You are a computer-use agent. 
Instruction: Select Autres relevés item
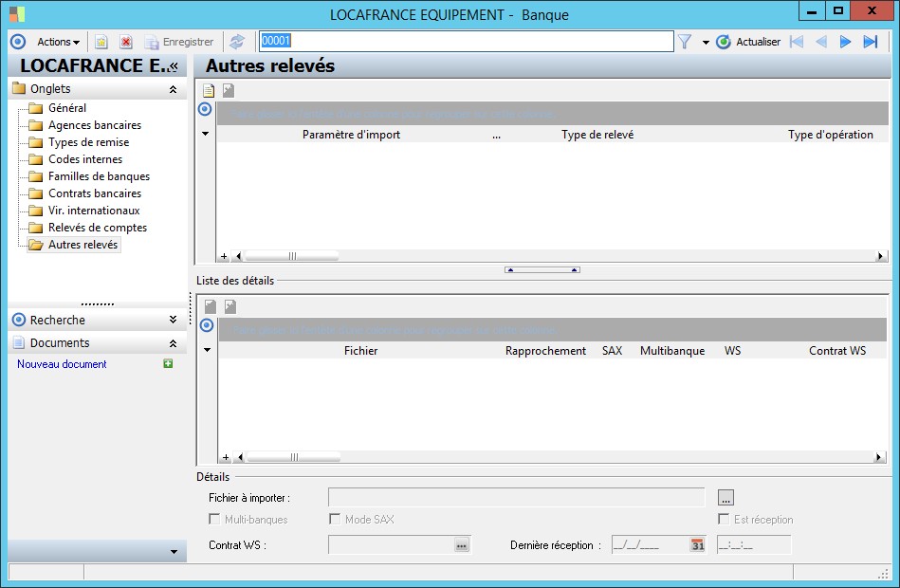point(83,245)
